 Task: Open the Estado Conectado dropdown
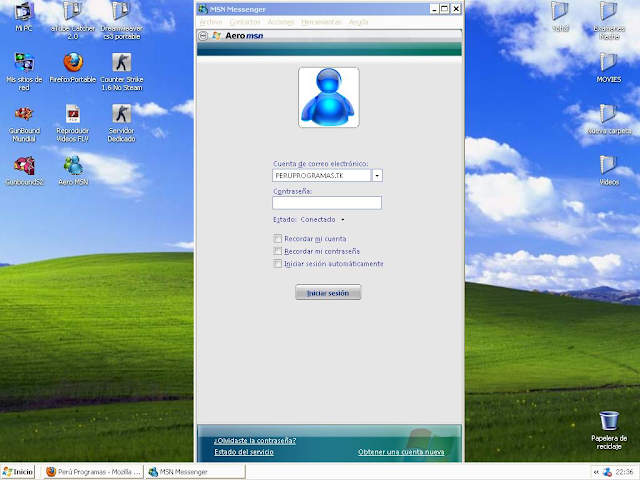tap(343, 220)
